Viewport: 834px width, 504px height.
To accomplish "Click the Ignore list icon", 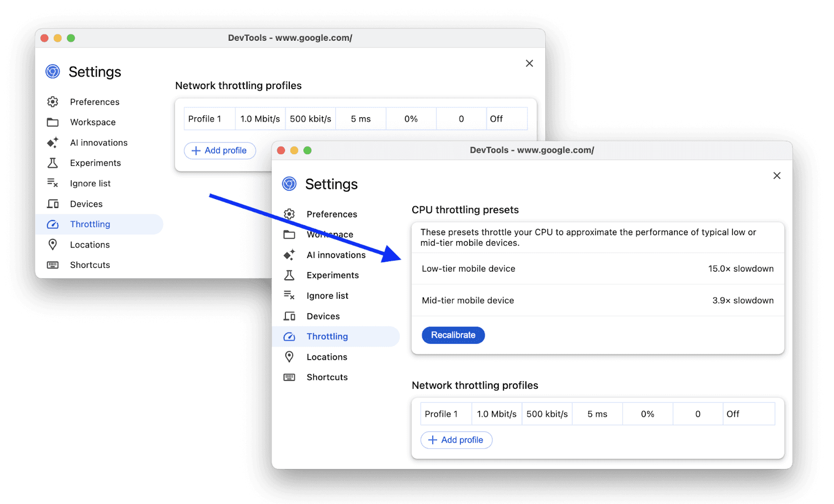I will tap(290, 296).
